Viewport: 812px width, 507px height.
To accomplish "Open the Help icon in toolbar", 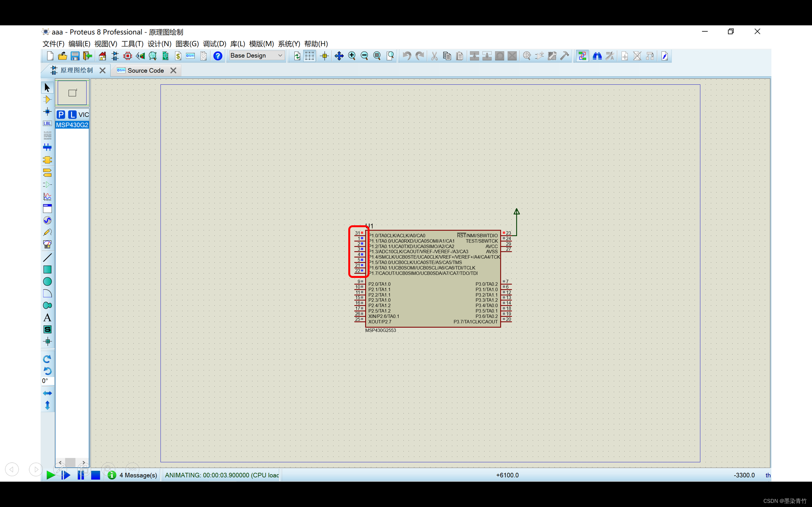I will 218,56.
